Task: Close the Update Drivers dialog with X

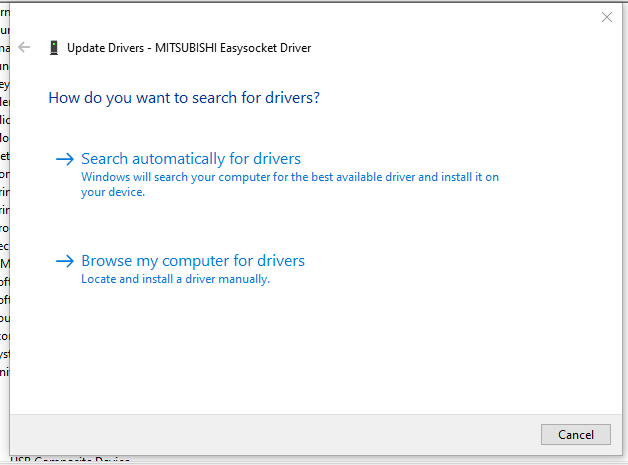Action: [x=607, y=17]
